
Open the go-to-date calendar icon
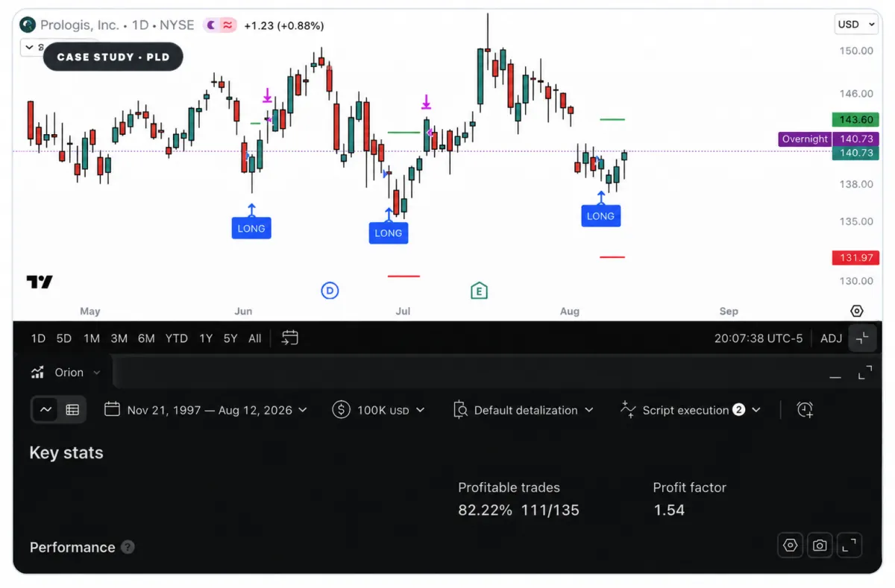click(x=289, y=338)
